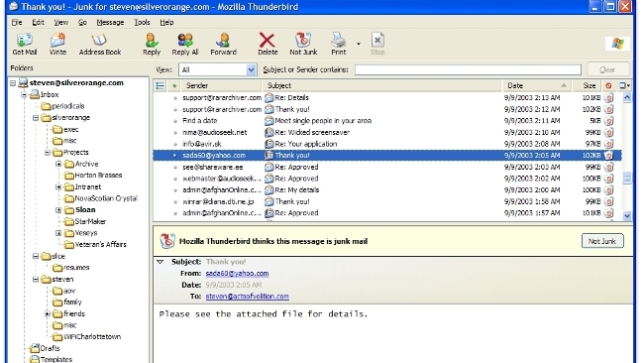The width and height of the screenshot is (644, 363).
Task: Open the Tools menu
Action: pos(142,22)
